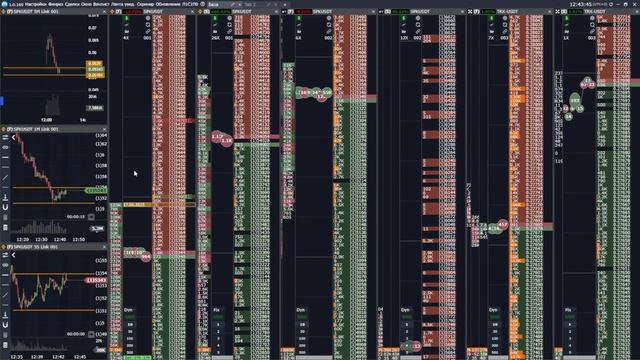Close the SPKUSDT 5S chart panel
Screen dimensions: 640x360
104,247
